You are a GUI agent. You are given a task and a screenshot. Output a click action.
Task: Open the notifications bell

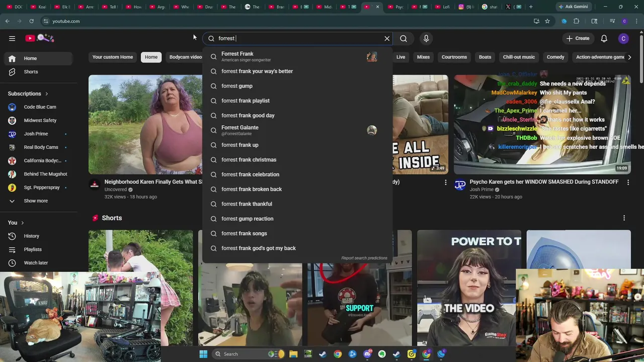[604, 38]
